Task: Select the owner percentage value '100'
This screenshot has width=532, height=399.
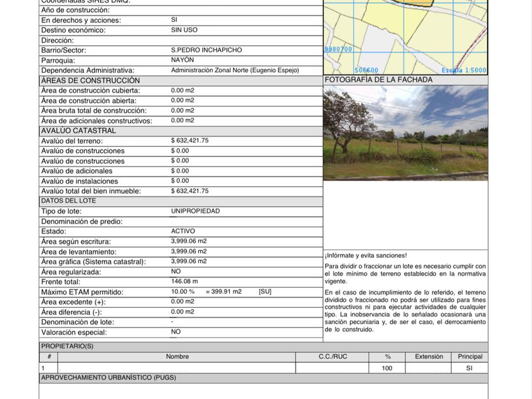Action: [387, 368]
